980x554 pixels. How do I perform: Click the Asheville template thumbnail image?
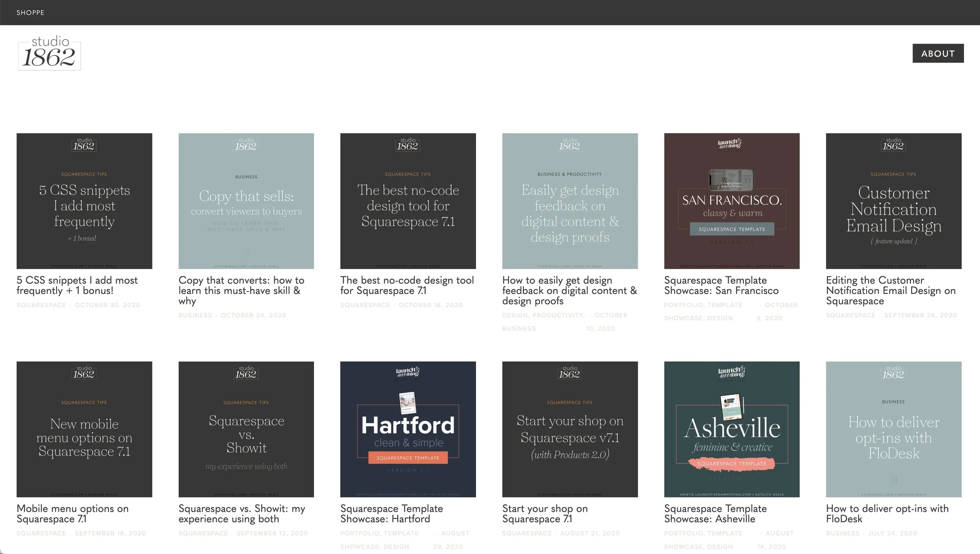point(731,429)
